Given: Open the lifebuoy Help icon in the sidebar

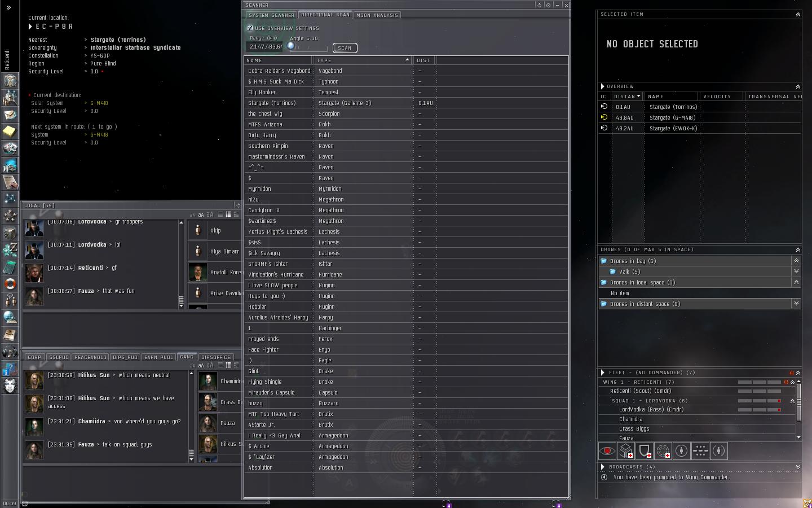Looking at the screenshot, I should point(10,284).
